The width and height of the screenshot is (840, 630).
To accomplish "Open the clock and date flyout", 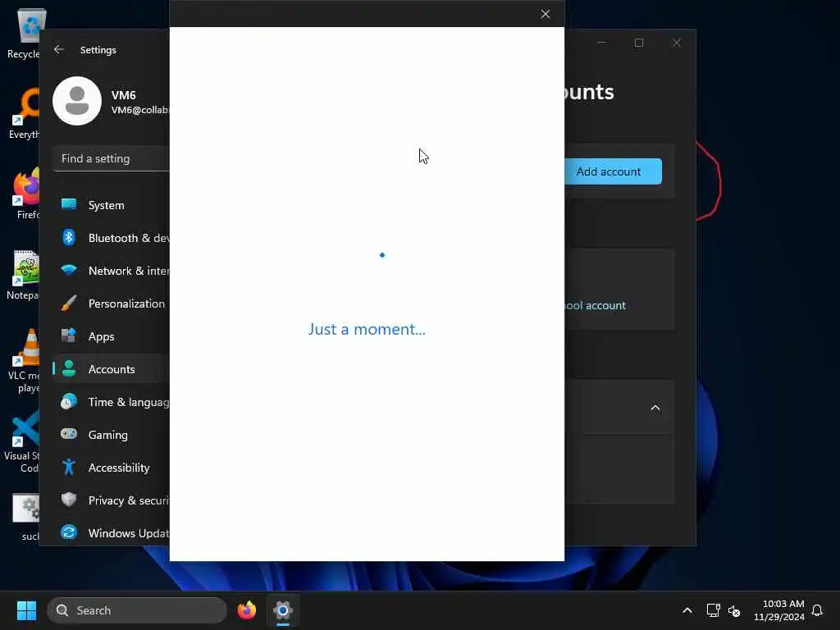I will tap(779, 610).
